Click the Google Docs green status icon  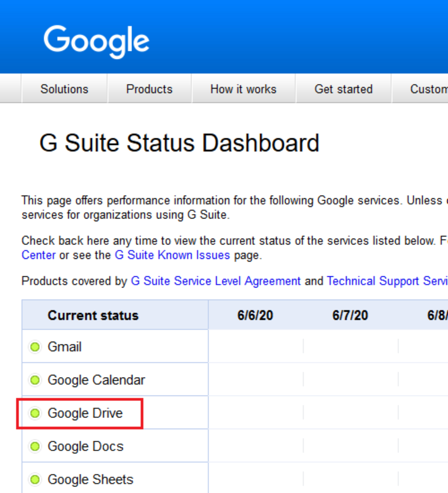point(35,446)
